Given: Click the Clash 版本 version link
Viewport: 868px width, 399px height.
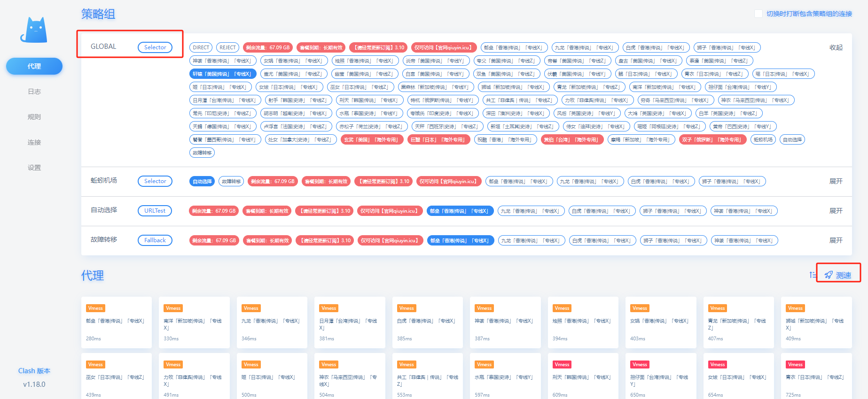Looking at the screenshot, I should [34, 371].
